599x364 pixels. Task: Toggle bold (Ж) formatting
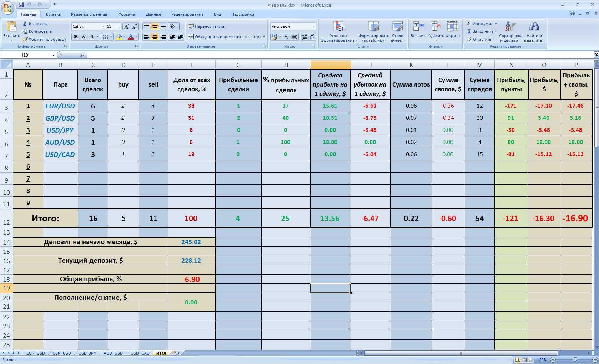pyautogui.click(x=76, y=37)
